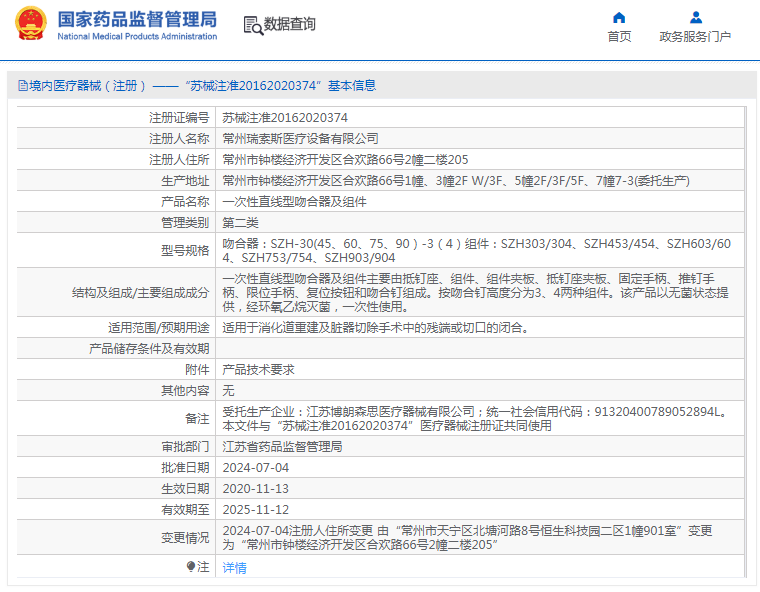
Task: Select registration number 苏械注准20162020374 cell
Action: pos(285,118)
